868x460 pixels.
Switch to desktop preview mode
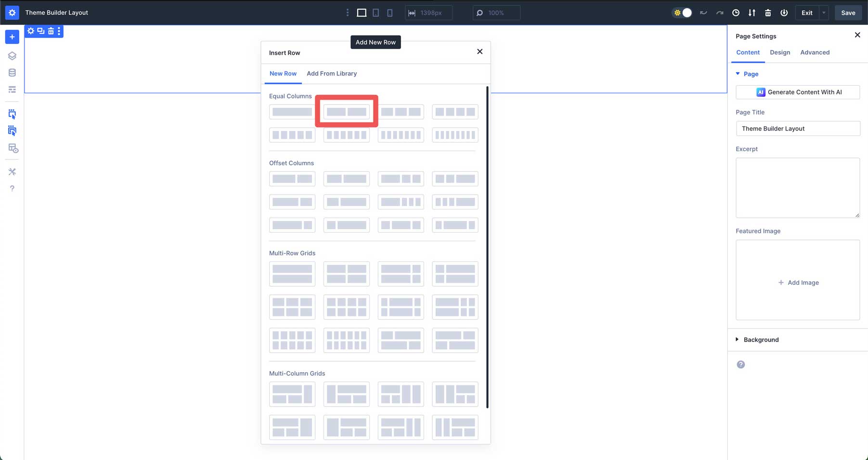361,13
